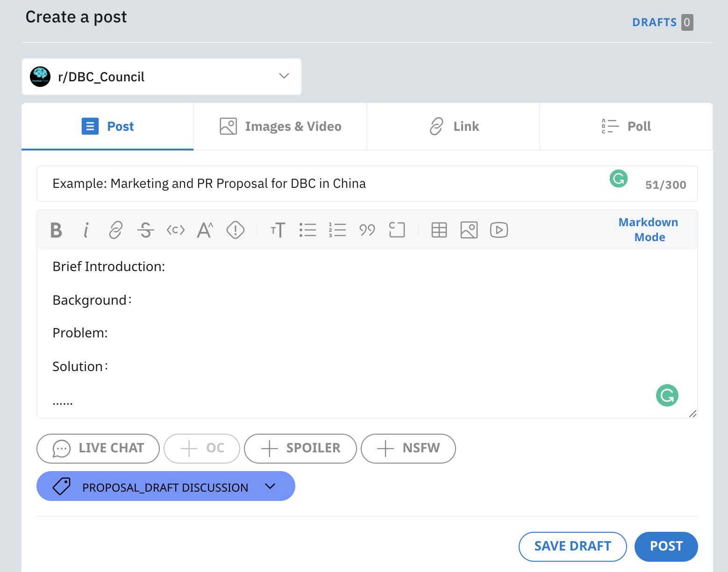Switch to the Poll tab
728x572 pixels.
pos(626,126)
